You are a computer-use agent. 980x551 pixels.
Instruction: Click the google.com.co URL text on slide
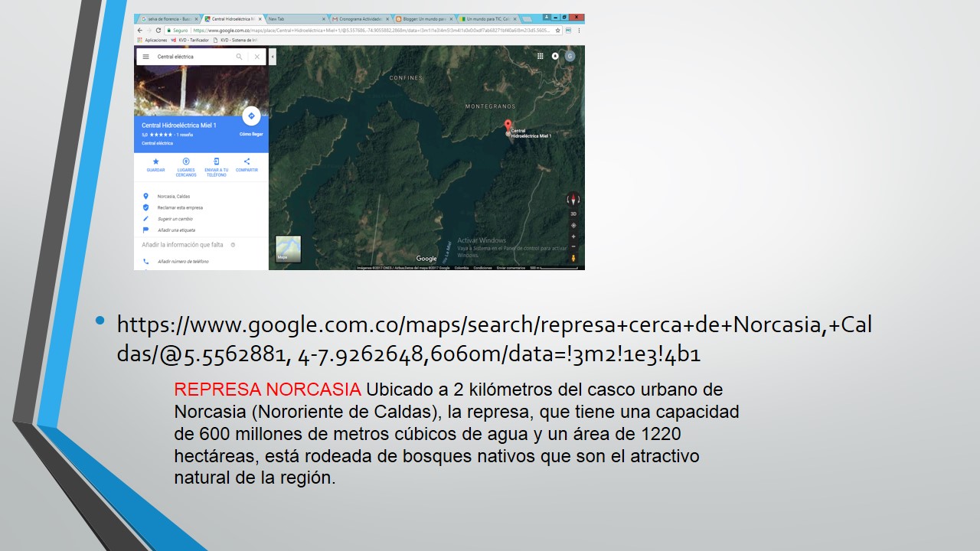494,339
